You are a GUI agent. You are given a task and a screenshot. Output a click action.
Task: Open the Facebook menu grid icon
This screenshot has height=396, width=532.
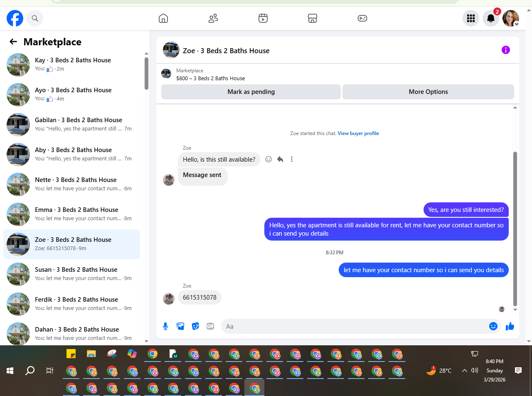point(471,18)
